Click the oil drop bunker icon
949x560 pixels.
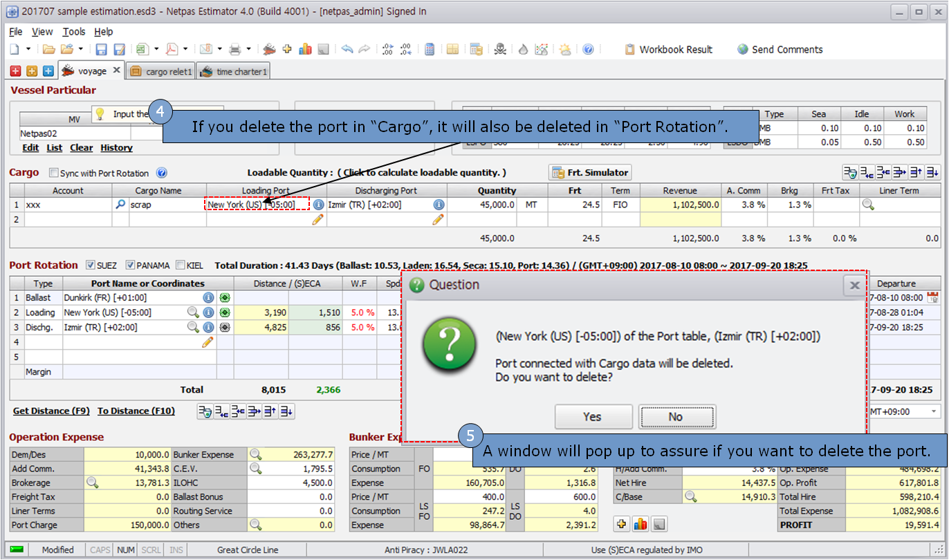(524, 49)
